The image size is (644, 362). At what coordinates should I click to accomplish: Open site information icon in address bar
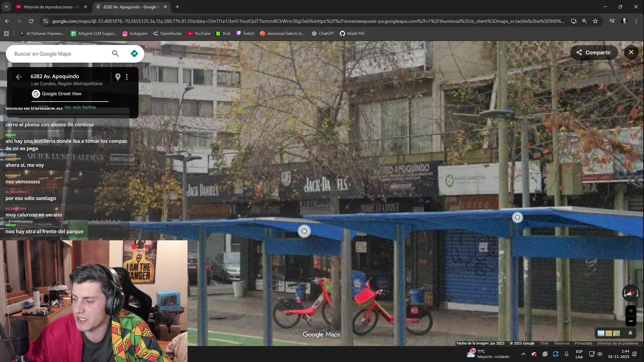(x=45, y=21)
